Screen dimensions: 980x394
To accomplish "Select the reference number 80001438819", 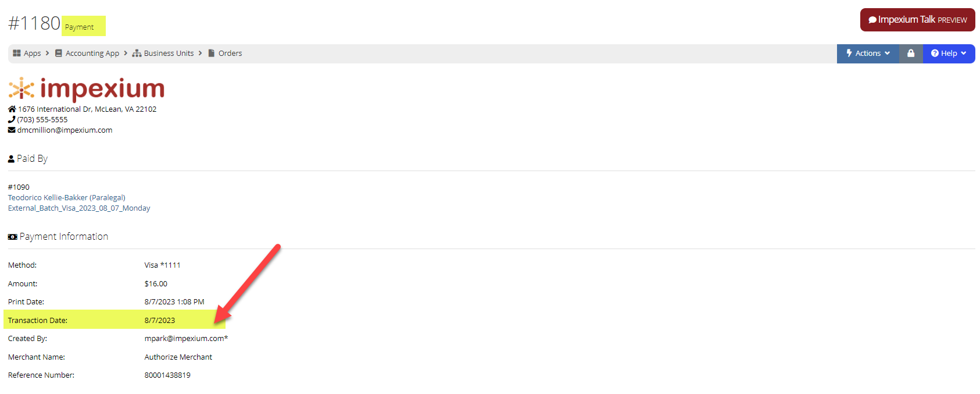I will click(x=167, y=375).
